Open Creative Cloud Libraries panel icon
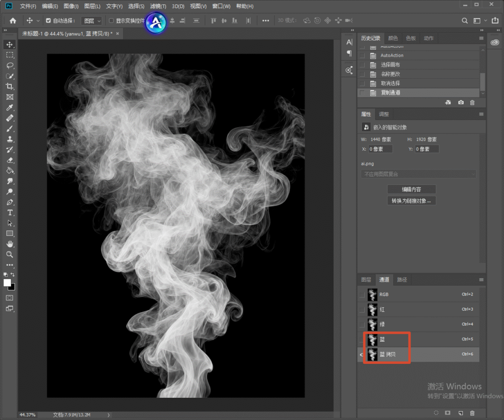This screenshot has height=420, width=504. pos(495,42)
